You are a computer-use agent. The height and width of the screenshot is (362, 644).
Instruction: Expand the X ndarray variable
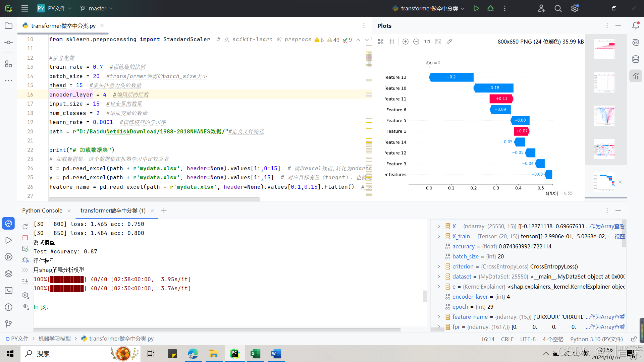tap(439, 226)
